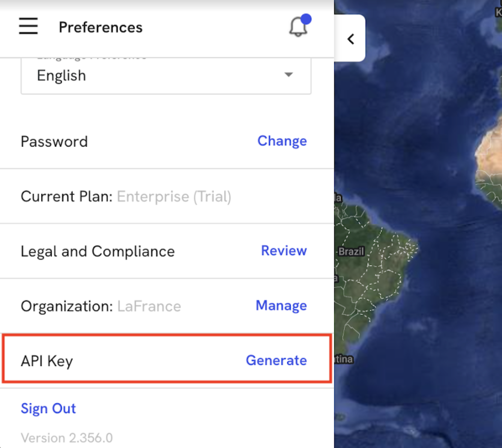Screen dimensions: 502x448
Task: Click the Version 2.356.0 text
Action: point(67,438)
